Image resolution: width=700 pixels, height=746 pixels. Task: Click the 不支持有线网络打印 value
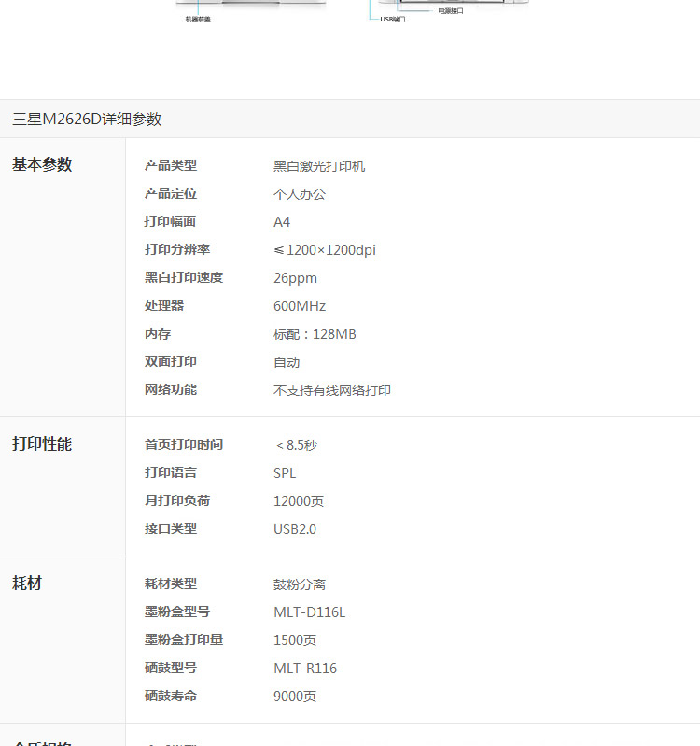[332, 390]
